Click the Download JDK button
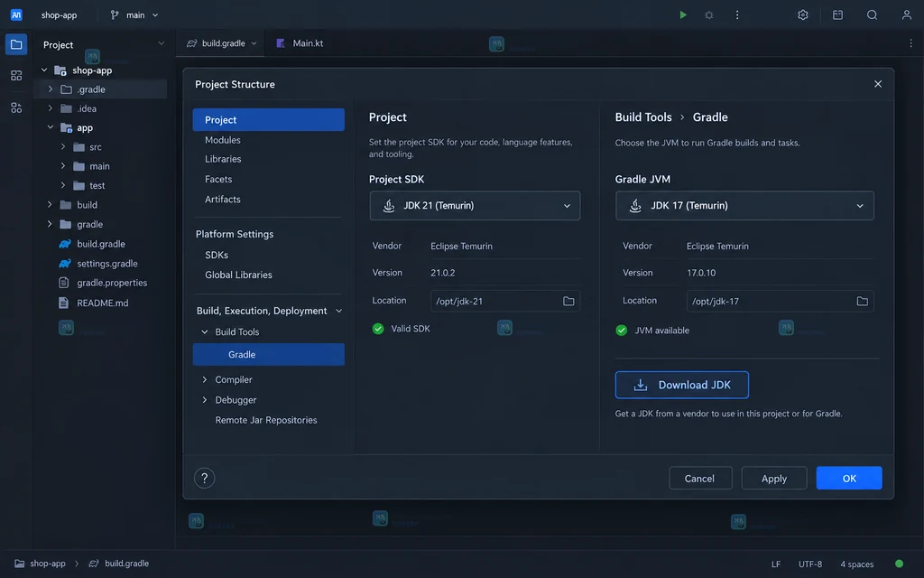924x578 pixels. click(682, 385)
